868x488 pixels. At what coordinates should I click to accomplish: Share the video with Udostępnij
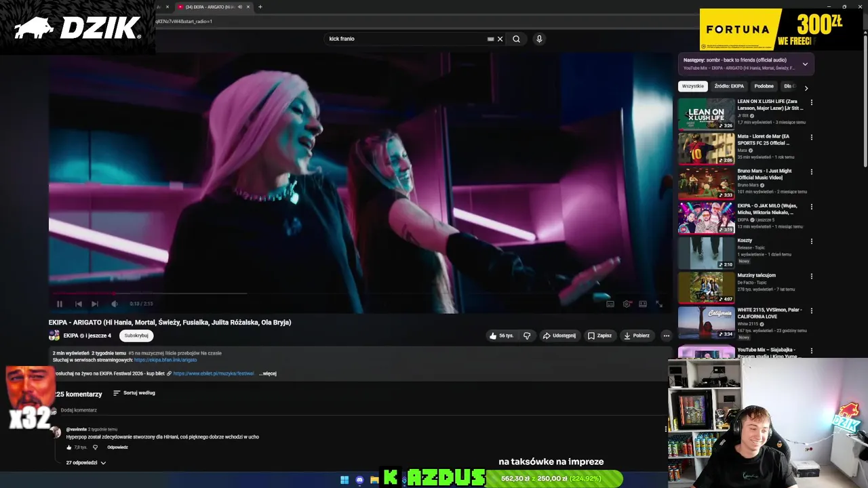point(559,335)
